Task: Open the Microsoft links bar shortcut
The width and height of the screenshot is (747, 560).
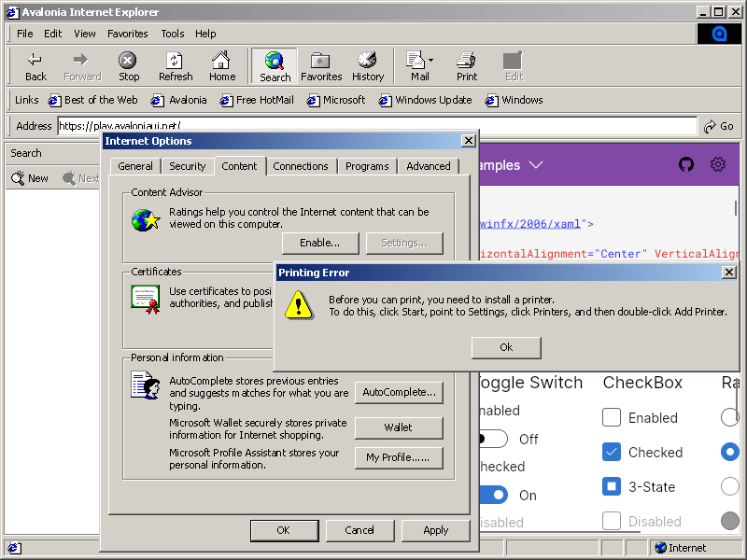Action: (336, 100)
